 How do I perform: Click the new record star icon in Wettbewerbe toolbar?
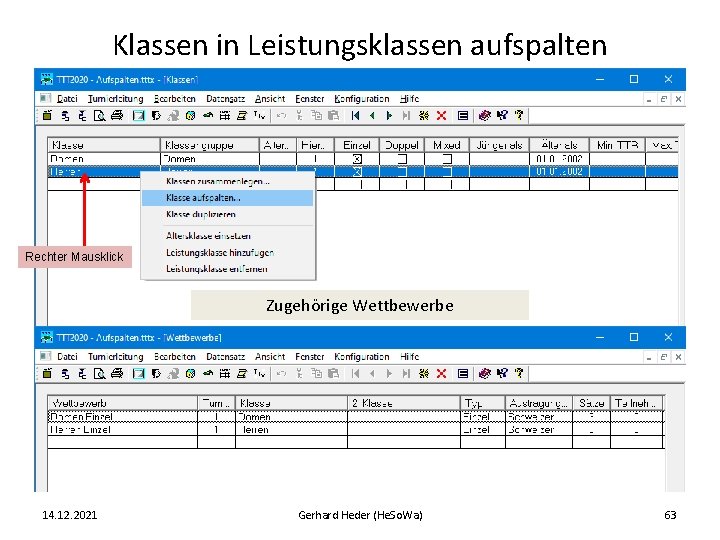pyautogui.click(x=424, y=374)
